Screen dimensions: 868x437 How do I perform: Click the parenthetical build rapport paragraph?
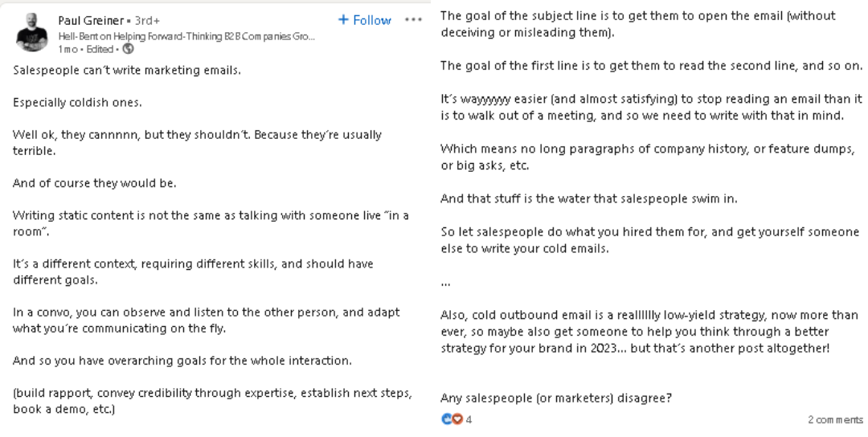click(212, 401)
